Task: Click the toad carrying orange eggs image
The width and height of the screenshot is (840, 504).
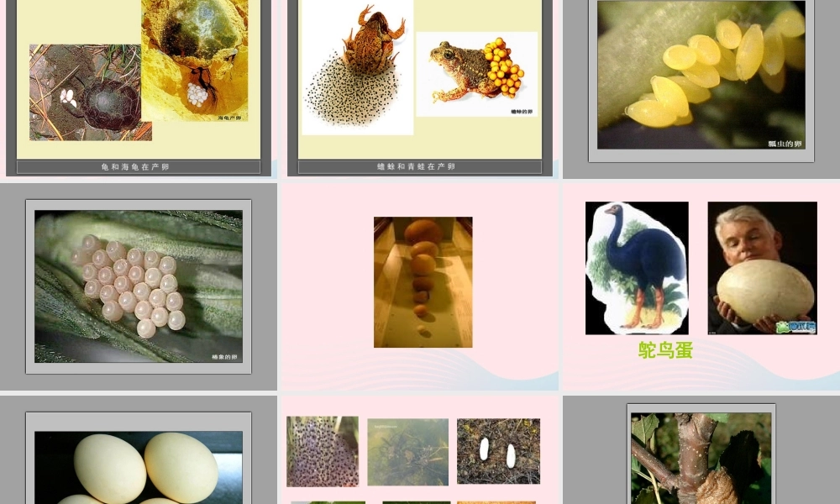Action: [476, 74]
